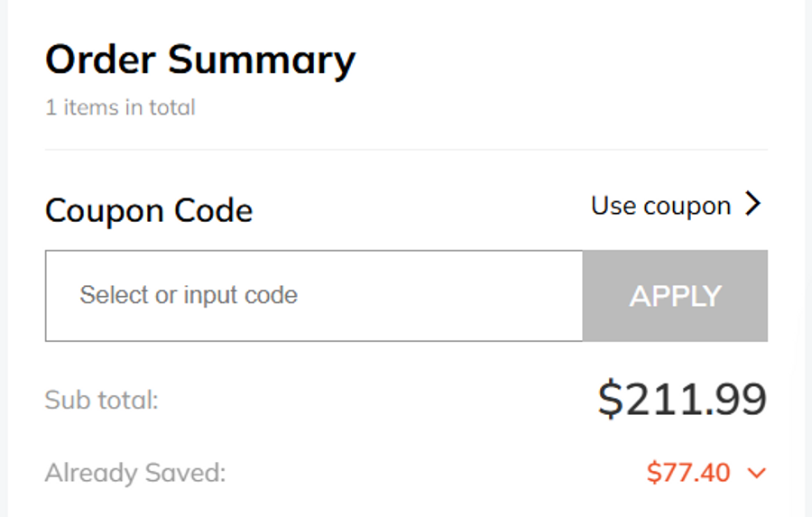Screen dimensions: 812x517
Task: Select the Coupon Code section title
Action: 149,211
